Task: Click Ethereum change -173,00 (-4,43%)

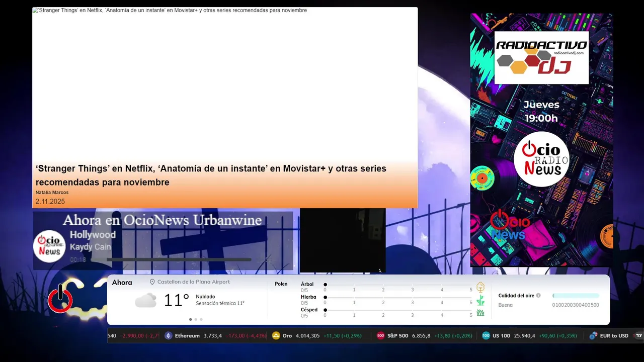Action: [246, 336]
